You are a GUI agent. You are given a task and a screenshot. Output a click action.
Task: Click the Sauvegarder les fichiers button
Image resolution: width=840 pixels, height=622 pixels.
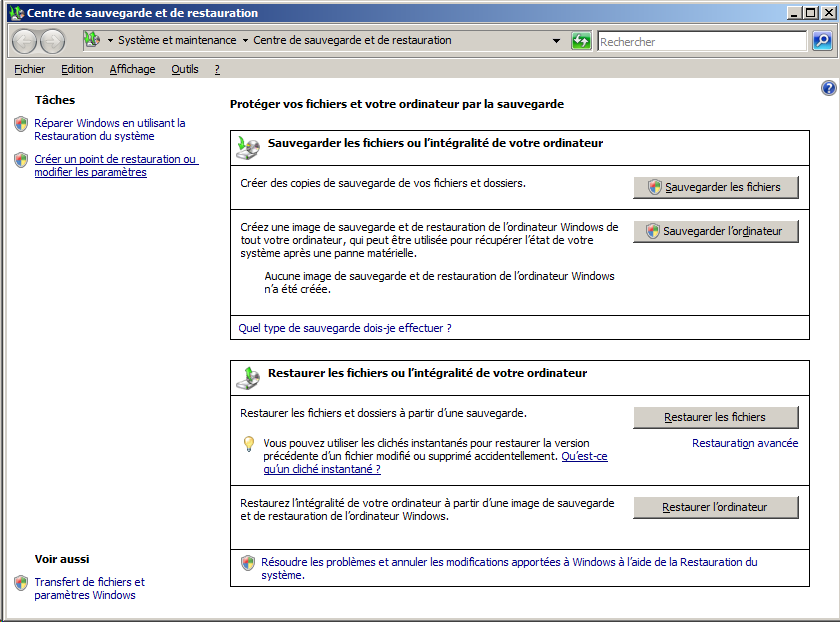(716, 187)
